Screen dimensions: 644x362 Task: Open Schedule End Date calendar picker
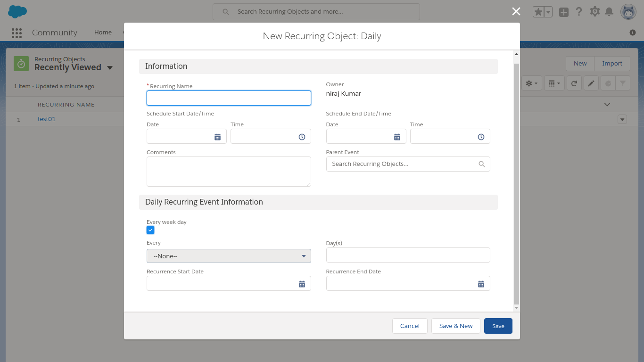click(397, 137)
